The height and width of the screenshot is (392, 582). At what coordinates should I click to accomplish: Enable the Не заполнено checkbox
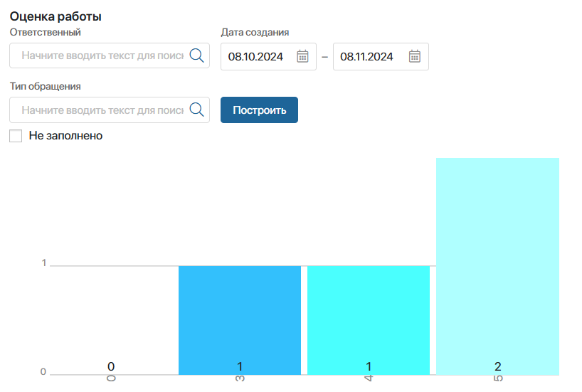click(16, 135)
